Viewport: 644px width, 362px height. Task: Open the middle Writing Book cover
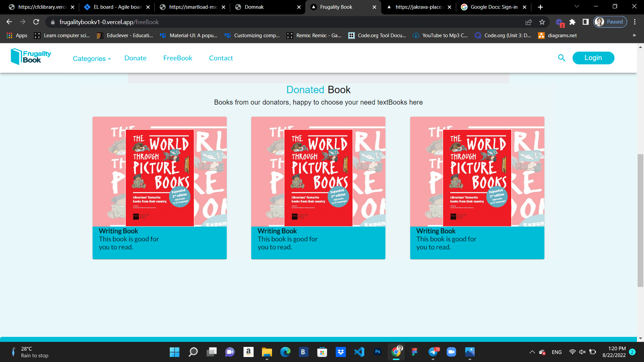pos(318,172)
